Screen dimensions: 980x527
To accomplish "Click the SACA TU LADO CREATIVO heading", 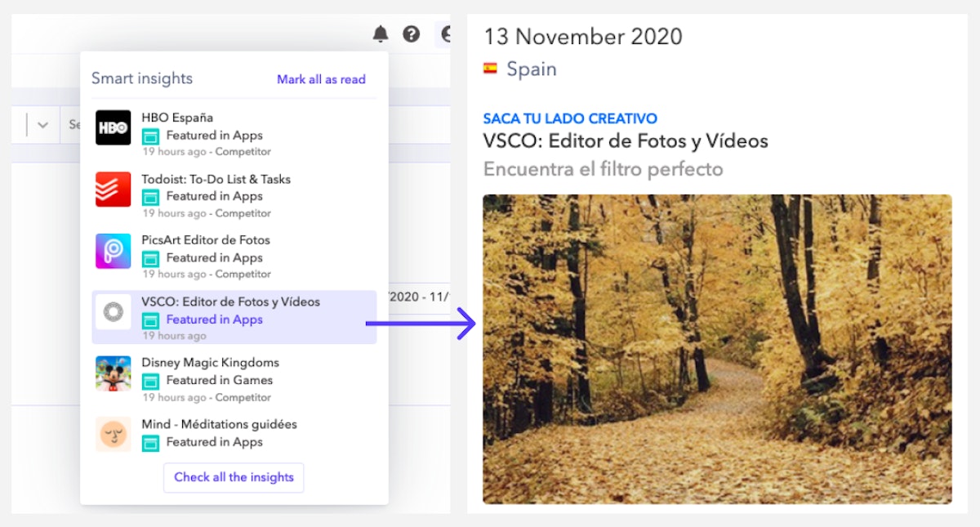I will [x=570, y=118].
